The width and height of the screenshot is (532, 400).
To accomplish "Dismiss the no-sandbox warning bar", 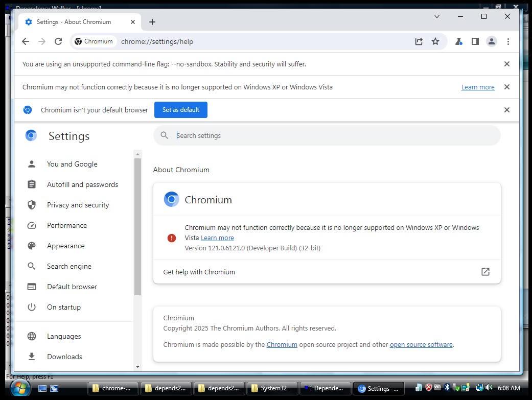I will point(506,64).
